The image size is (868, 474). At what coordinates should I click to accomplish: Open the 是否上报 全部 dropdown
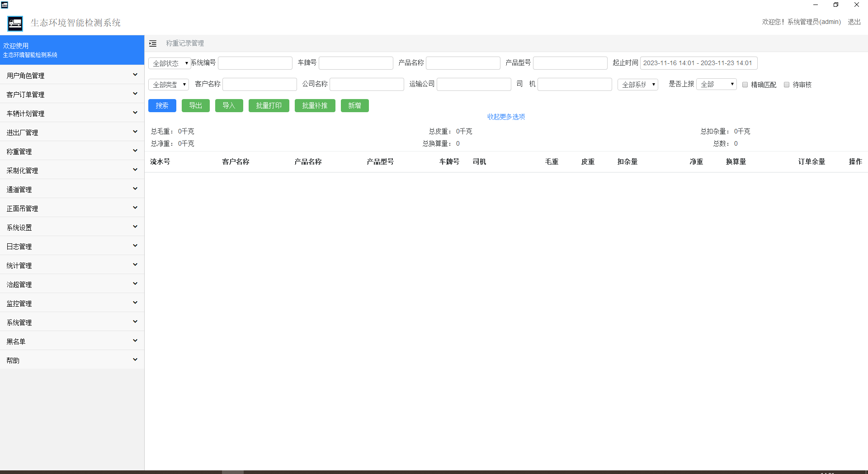[x=717, y=84]
